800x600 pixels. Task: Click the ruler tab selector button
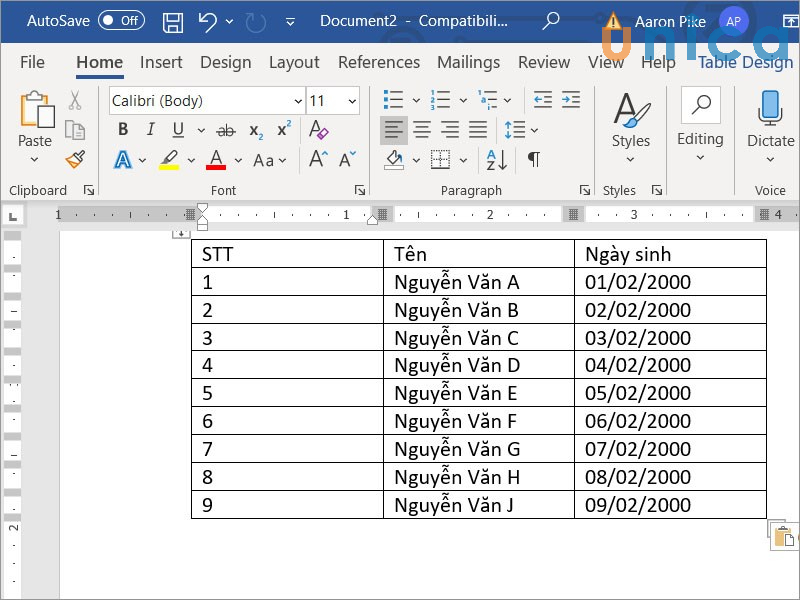(13, 216)
